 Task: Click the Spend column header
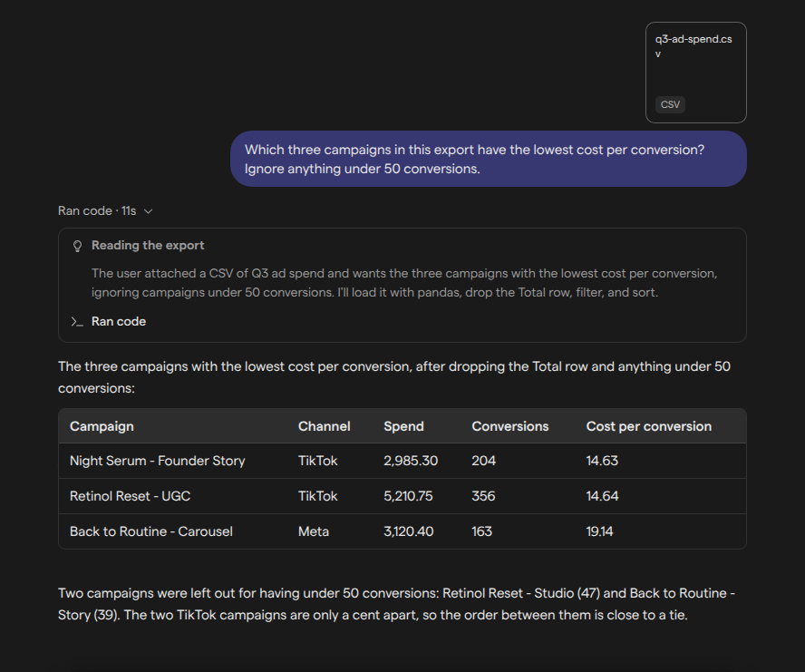[403, 426]
